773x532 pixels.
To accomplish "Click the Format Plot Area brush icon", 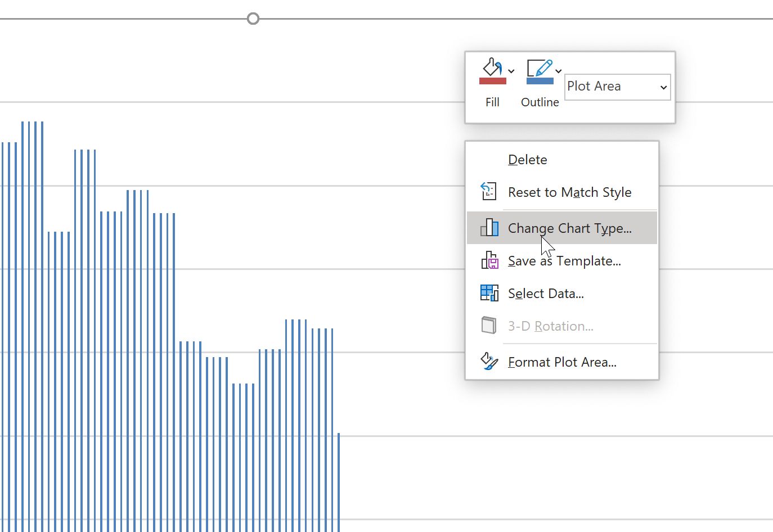I will (489, 362).
